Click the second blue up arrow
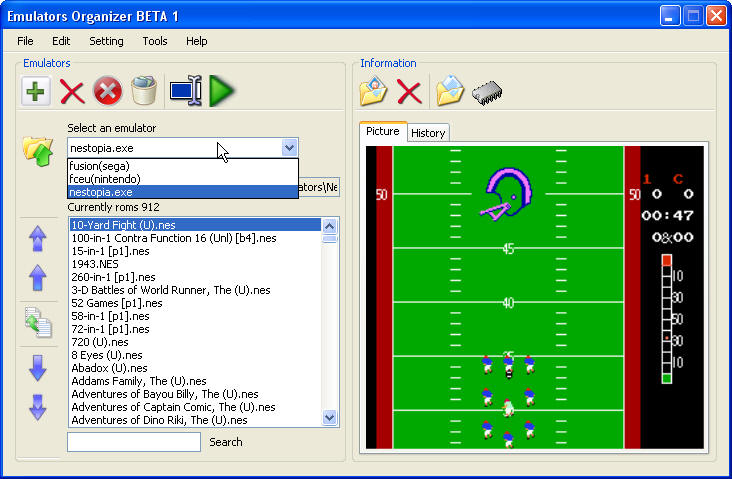Screen dimensions: 732x479 38,278
